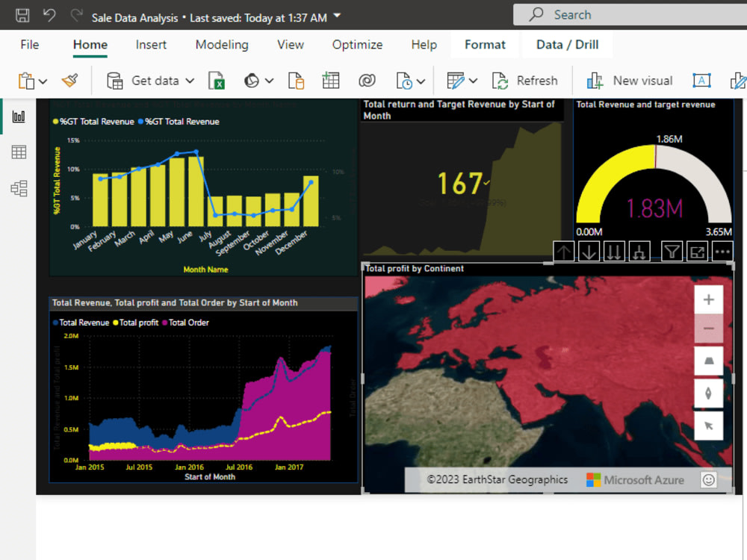Image resolution: width=747 pixels, height=560 pixels.
Task: Zoom in on the map with the plus button
Action: point(708,299)
